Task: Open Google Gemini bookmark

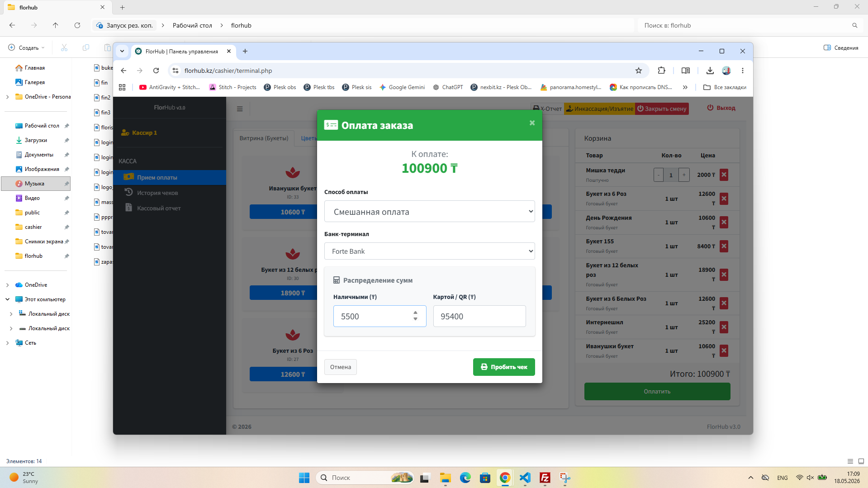Action: (402, 87)
